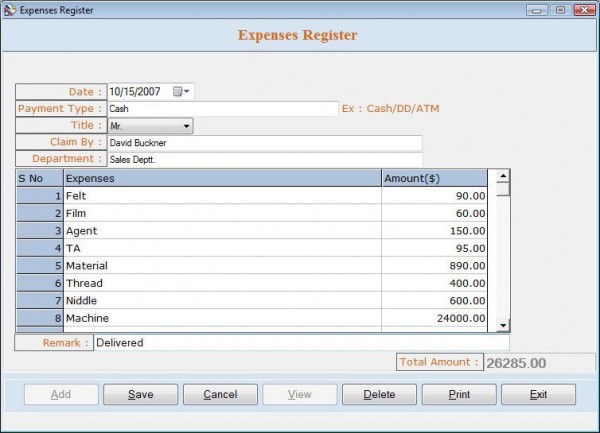Viewport: 600px width, 433px height.
Task: Click the Expenses Register app icon in the title bar
Action: [10, 10]
